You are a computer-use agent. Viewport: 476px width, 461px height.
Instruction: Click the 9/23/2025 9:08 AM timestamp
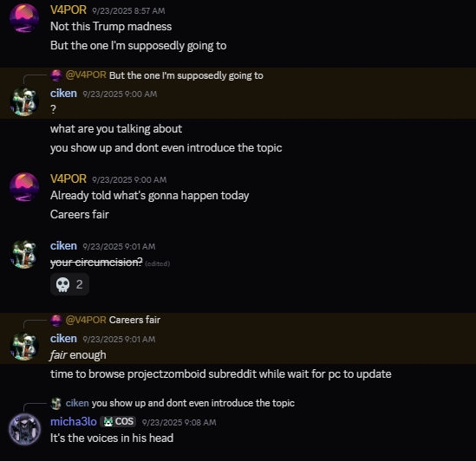[x=179, y=423]
